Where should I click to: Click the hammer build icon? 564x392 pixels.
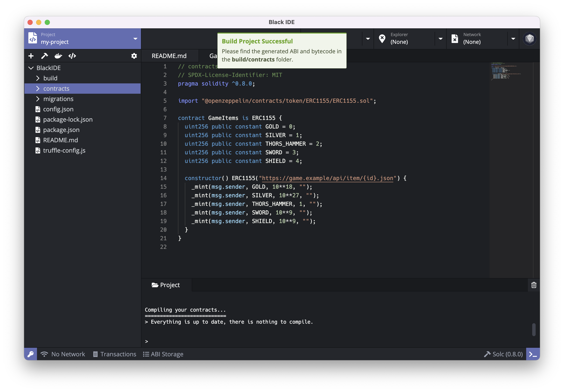click(x=44, y=56)
